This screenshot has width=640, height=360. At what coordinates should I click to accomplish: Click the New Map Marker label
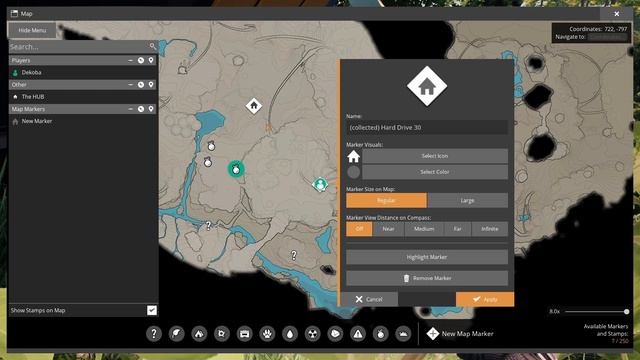click(x=467, y=333)
